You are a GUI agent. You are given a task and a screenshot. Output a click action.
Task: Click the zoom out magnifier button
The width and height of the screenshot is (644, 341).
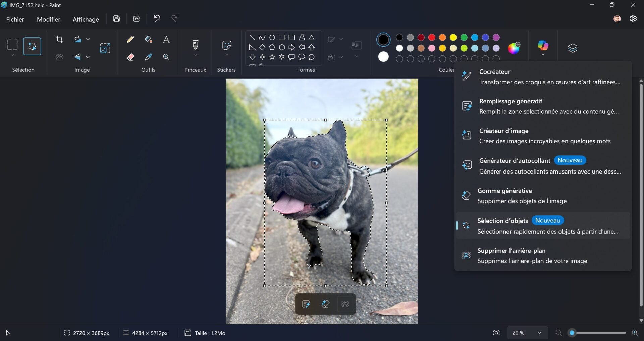[558, 333]
